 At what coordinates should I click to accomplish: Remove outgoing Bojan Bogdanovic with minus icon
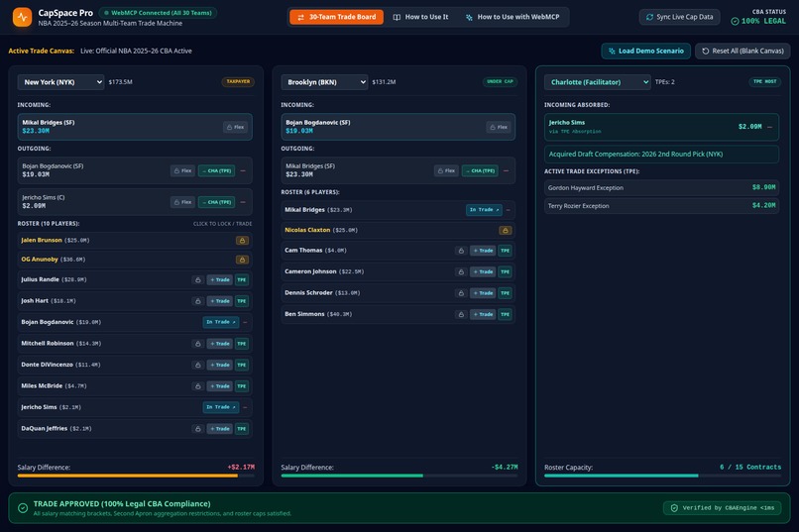(243, 171)
